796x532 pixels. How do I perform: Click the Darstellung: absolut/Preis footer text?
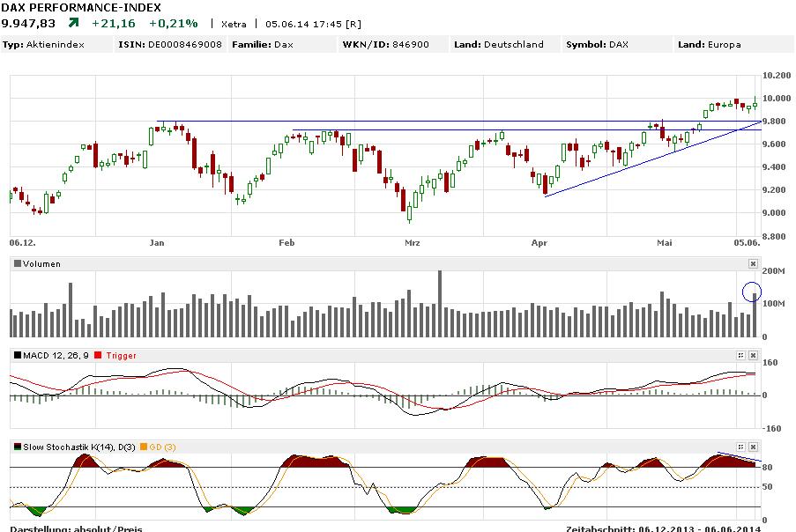click(76, 528)
